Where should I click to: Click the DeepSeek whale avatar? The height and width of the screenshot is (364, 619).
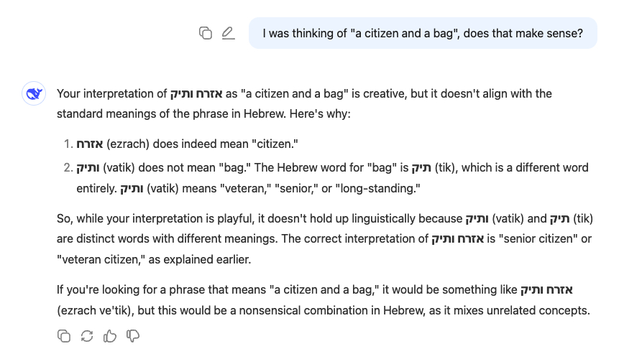pos(34,94)
